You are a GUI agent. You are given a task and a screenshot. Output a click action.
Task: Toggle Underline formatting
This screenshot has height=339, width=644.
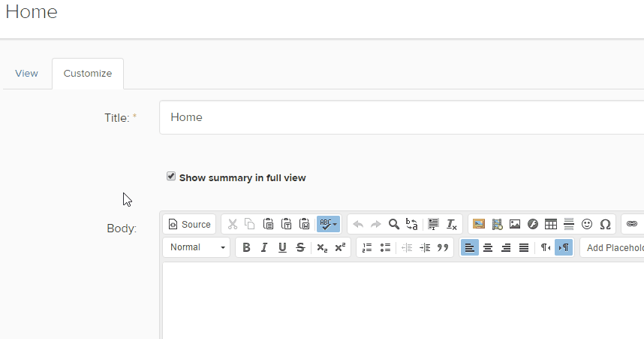[282, 247]
